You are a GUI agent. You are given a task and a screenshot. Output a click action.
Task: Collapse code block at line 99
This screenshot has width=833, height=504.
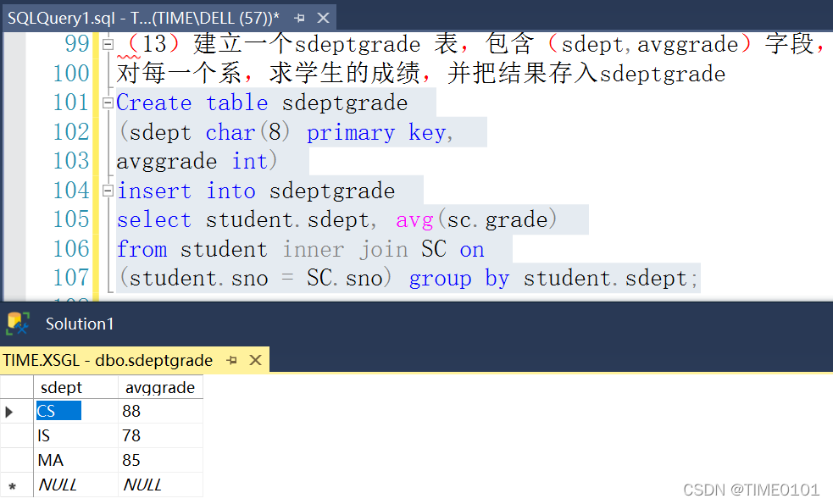pos(108,44)
